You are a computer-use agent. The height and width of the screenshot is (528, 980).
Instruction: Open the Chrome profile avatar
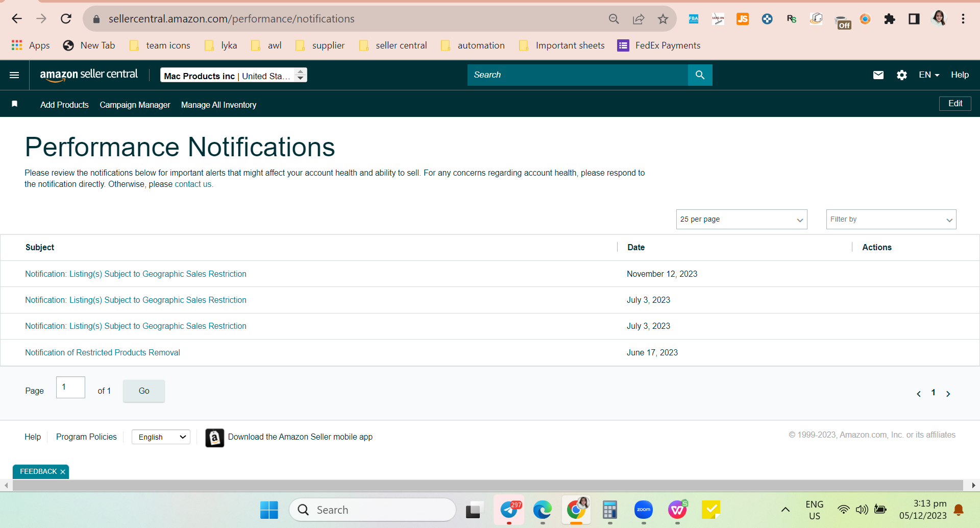939,19
